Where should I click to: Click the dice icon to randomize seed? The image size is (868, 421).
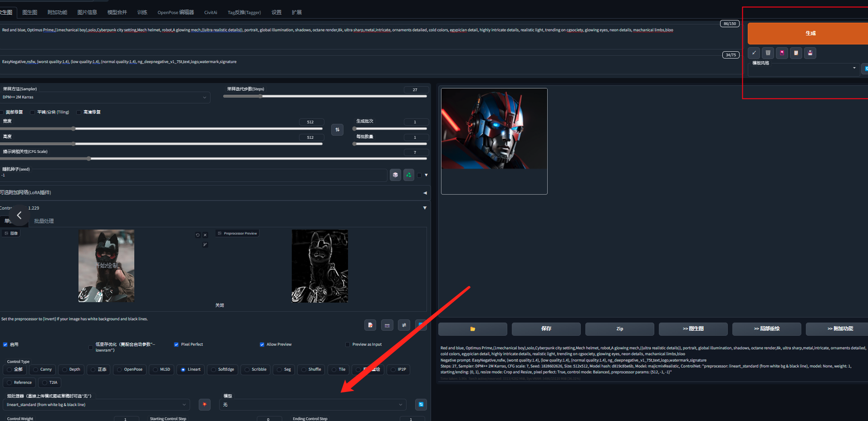pyautogui.click(x=395, y=175)
